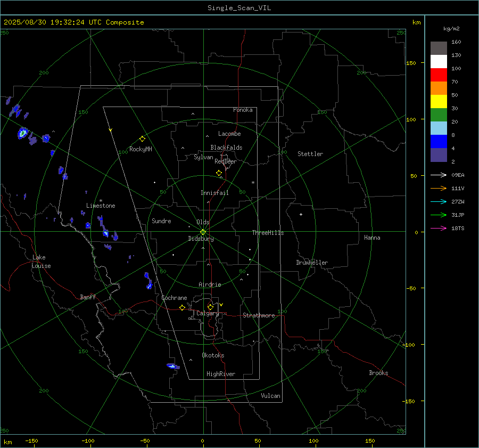Viewport: 479px width, 448px height.
Task: Click the Single_Scan_VIL title
Action: [x=239, y=8]
